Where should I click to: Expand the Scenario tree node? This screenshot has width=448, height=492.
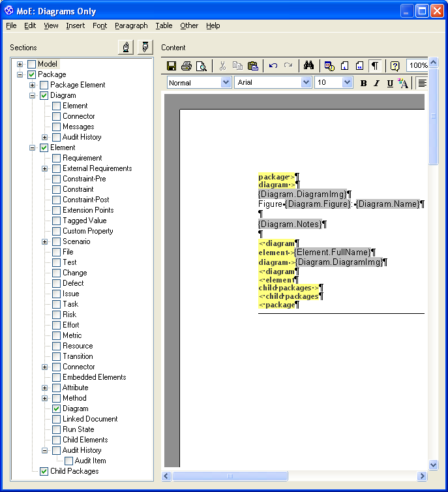point(44,241)
